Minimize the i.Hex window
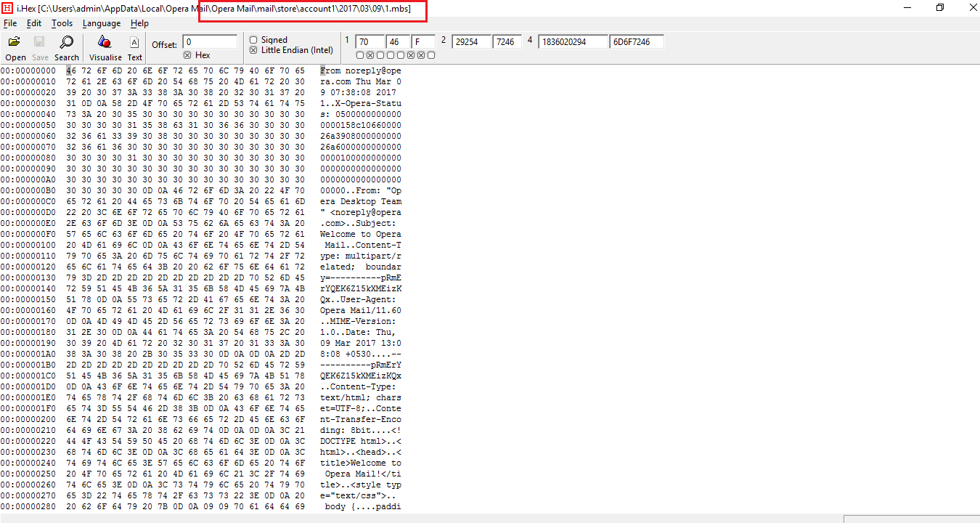Screen dimensions: 980x523 907,7
